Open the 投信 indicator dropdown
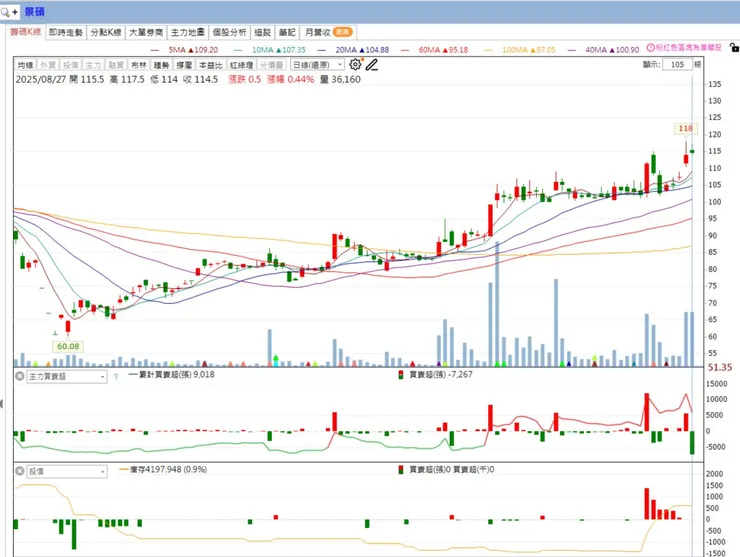 tap(67, 471)
